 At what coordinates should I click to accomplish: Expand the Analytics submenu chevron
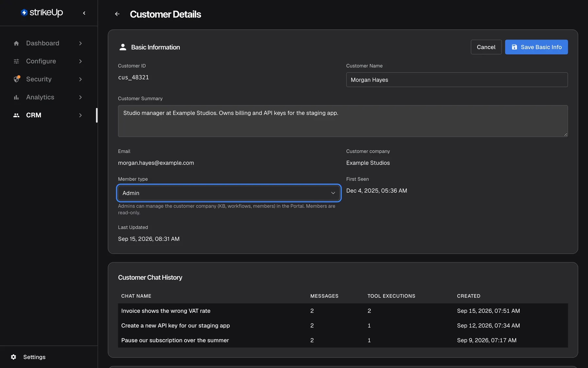(x=80, y=97)
